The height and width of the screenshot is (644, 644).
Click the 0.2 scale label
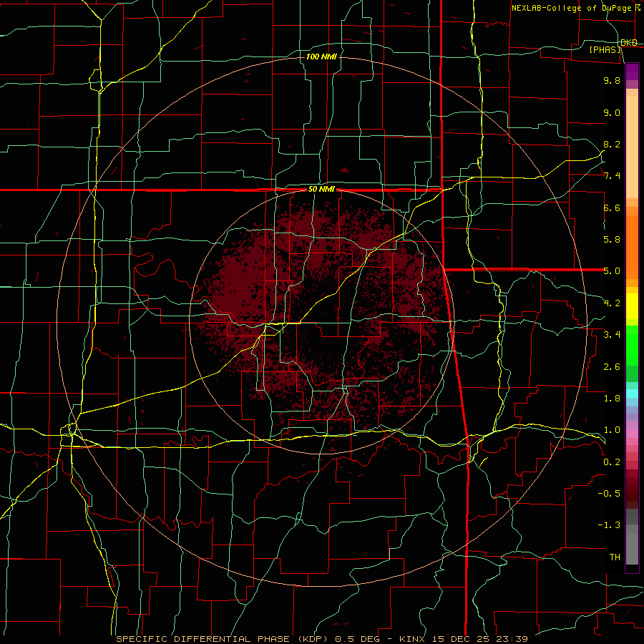tap(612, 462)
